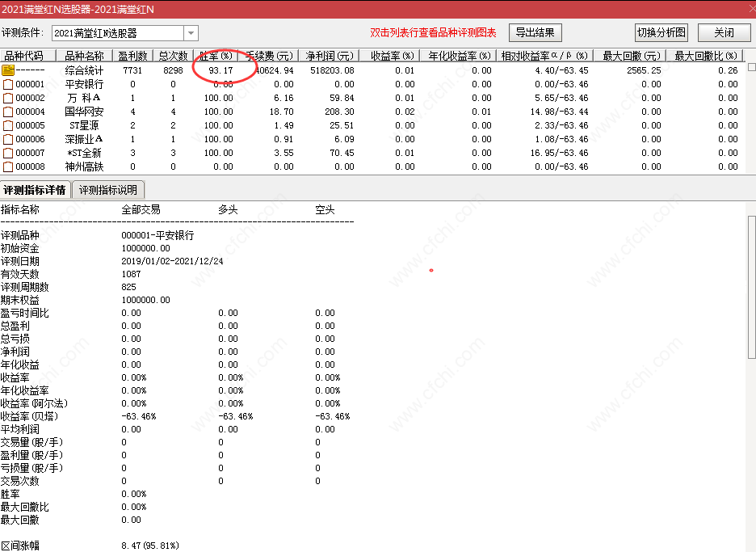
Task: Click net profit value 518203.08
Action: pos(332,70)
